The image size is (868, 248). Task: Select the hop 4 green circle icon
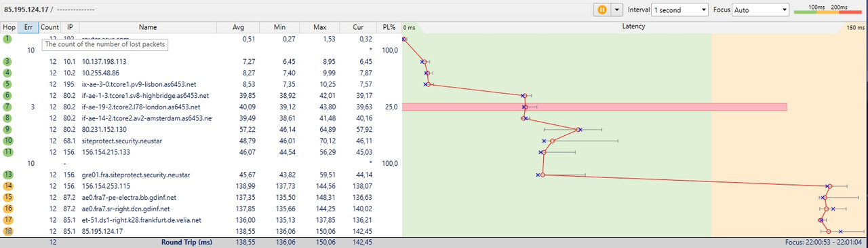click(8, 73)
